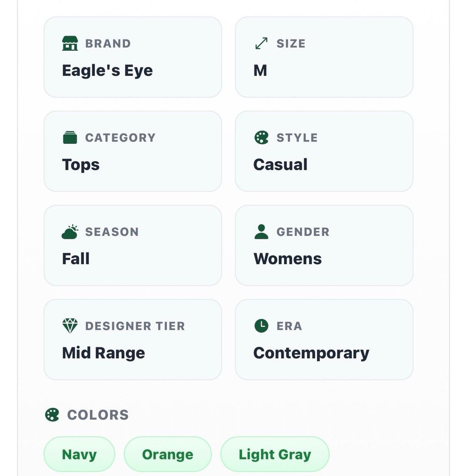Click the diamond icon beside Designer Tier

tap(70, 326)
